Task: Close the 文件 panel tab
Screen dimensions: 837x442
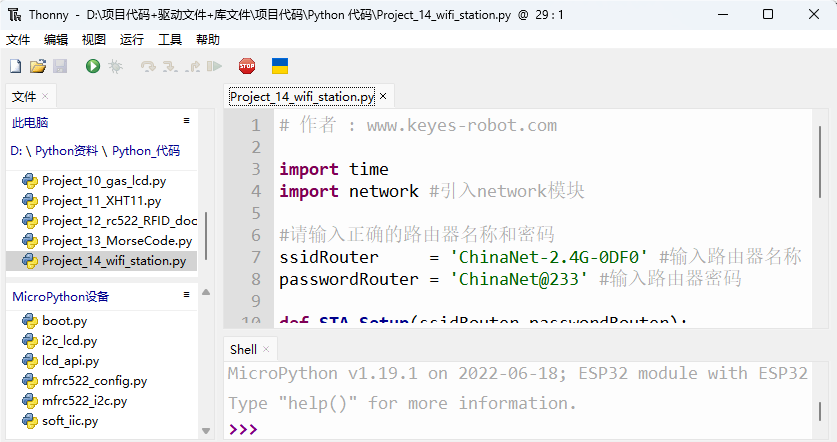Action: 45,96
